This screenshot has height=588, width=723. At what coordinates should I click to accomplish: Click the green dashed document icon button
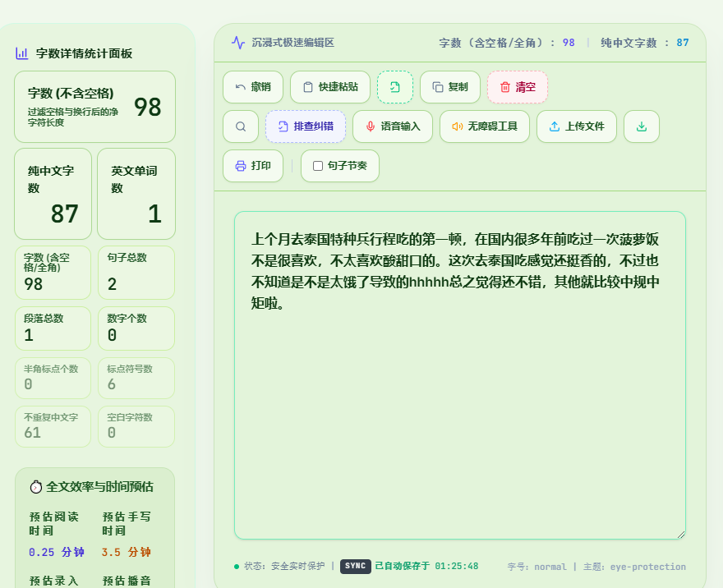[394, 87]
